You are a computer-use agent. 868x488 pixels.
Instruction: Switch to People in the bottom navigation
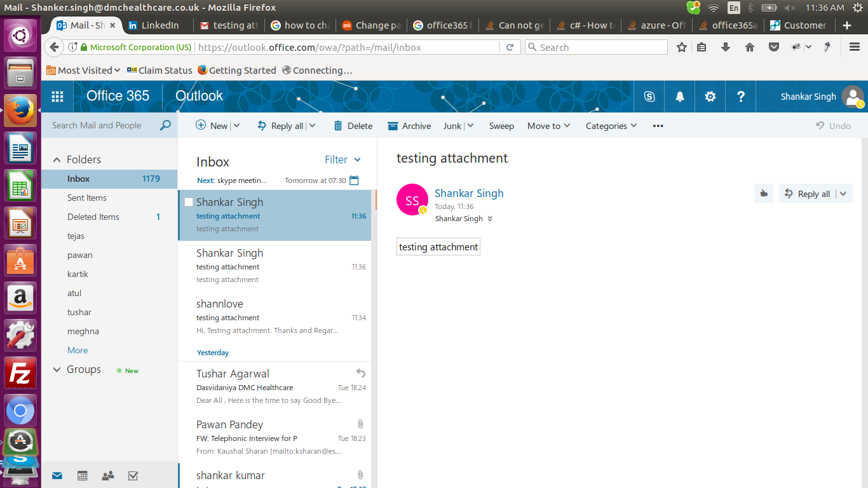click(x=108, y=475)
